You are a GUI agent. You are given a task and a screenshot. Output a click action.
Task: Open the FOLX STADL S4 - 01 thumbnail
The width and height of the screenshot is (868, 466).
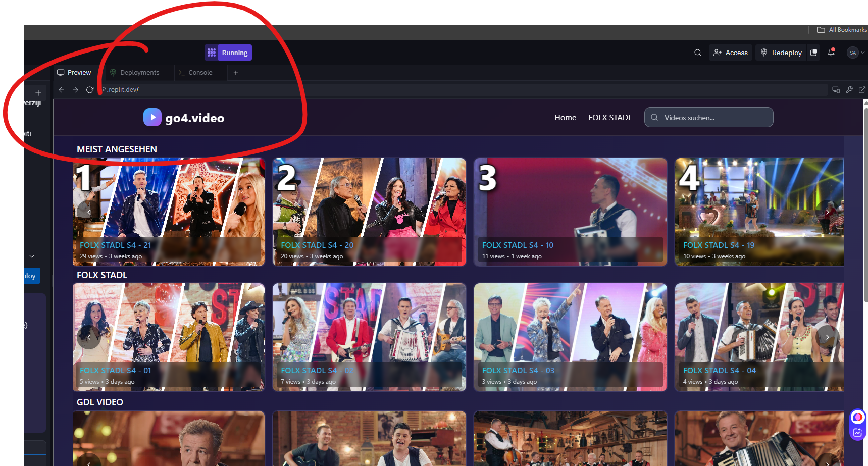[169, 337]
